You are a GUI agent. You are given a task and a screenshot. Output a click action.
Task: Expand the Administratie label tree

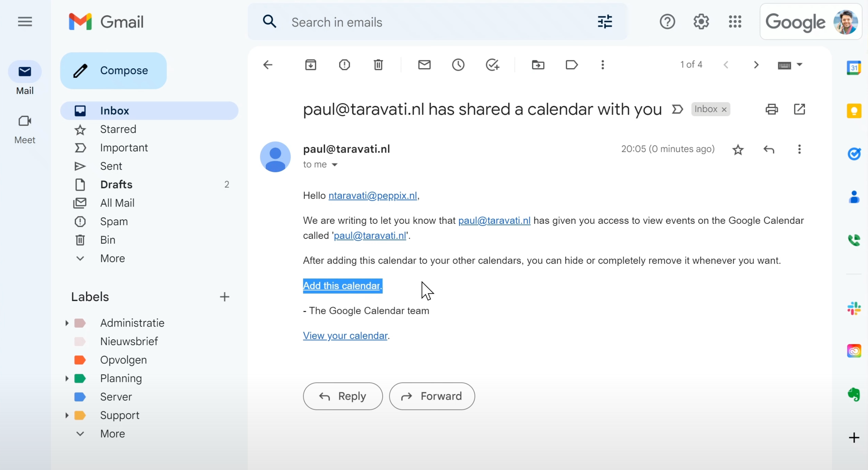67,323
